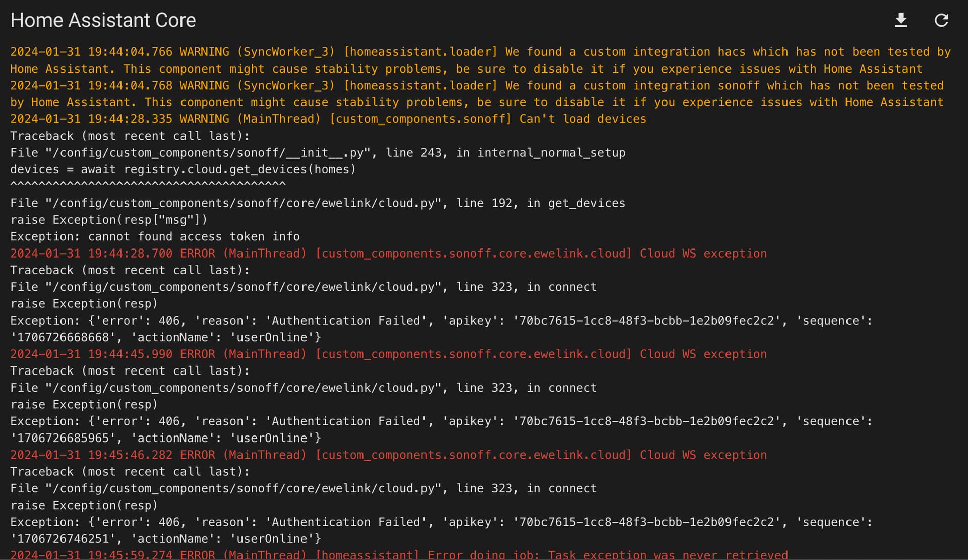Select the Home Assistant Core heading
The height and width of the screenshot is (560, 968).
click(x=103, y=20)
